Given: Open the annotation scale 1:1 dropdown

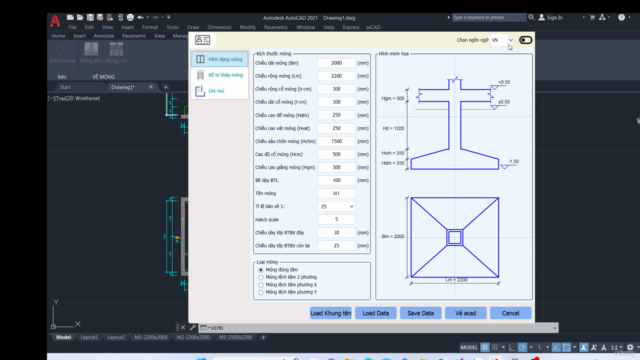Looking at the screenshot, I should click(x=616, y=347).
